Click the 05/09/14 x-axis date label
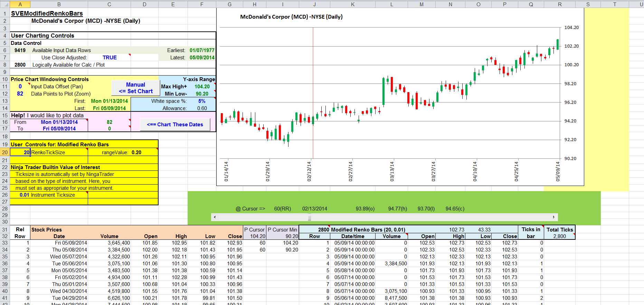The width and height of the screenshot is (644, 305). pos(558,171)
